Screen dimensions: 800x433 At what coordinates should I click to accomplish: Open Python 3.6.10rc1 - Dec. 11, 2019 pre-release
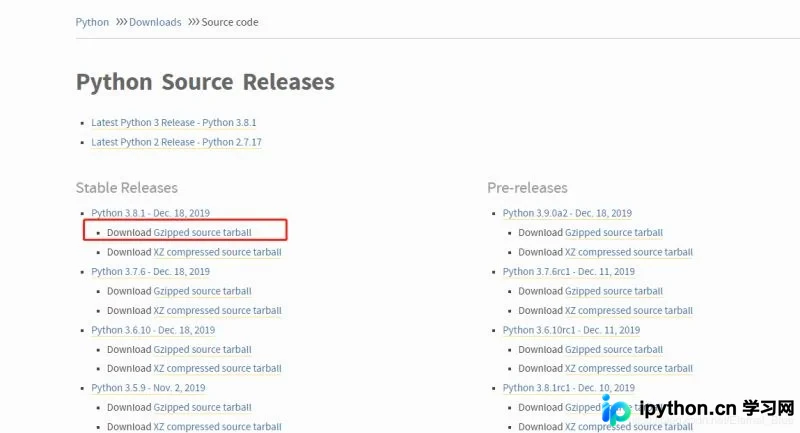[x=571, y=330]
